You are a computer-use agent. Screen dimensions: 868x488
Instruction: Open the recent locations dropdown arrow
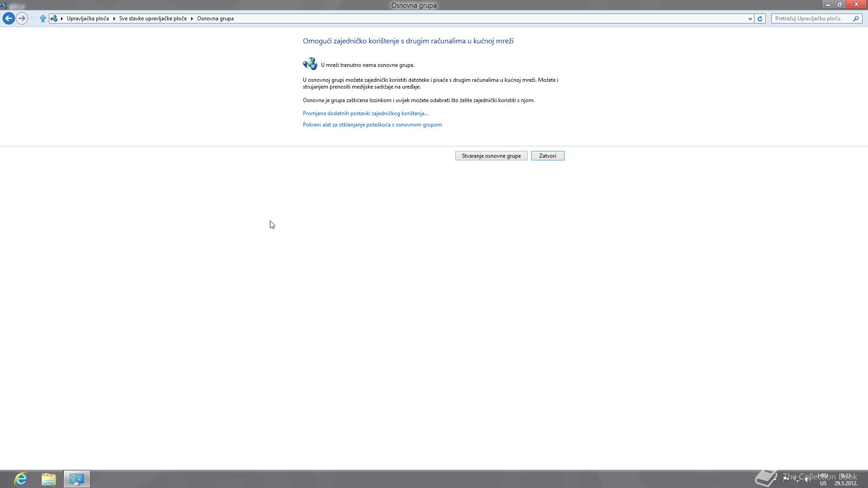[33, 19]
